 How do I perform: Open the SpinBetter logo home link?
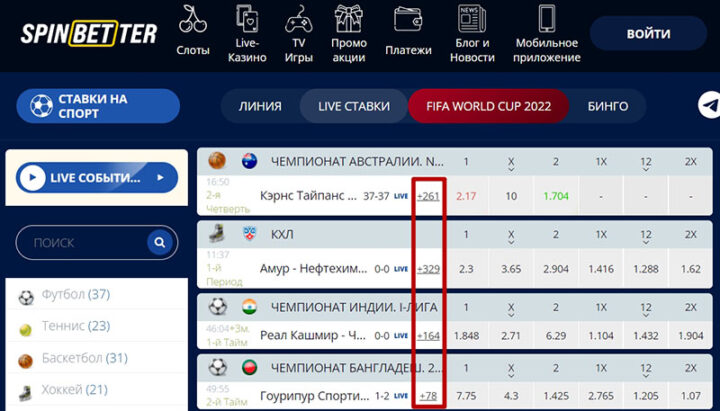[89, 34]
